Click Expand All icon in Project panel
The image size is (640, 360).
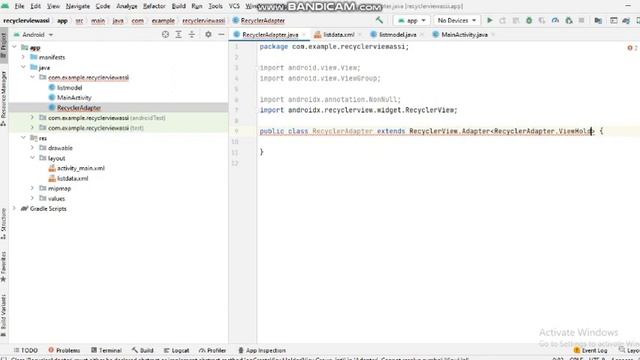tap(178, 35)
